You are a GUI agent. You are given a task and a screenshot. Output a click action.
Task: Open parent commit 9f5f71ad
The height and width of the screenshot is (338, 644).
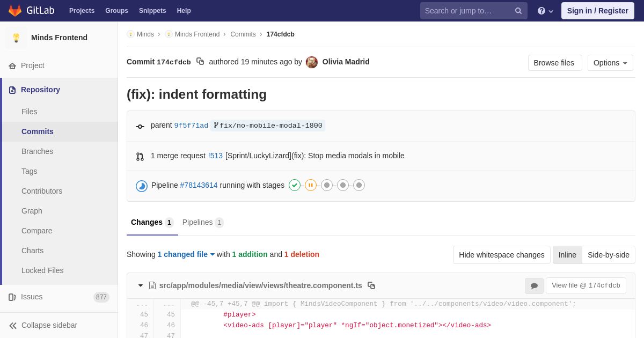tap(191, 126)
